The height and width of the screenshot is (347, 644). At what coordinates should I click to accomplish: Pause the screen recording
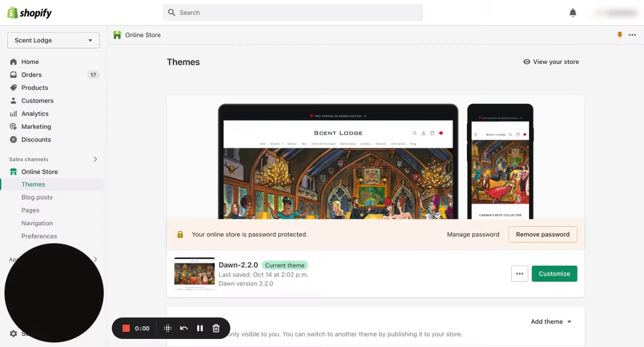pyautogui.click(x=200, y=328)
